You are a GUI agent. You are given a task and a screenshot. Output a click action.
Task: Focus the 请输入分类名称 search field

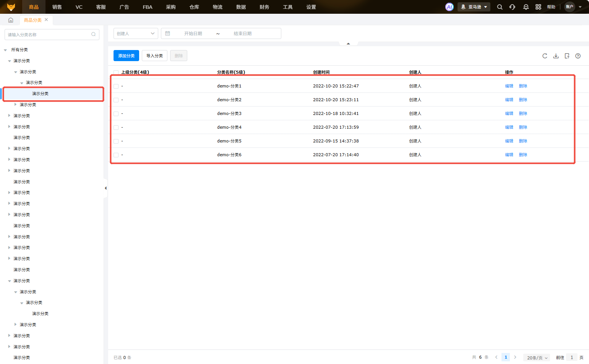(x=52, y=34)
